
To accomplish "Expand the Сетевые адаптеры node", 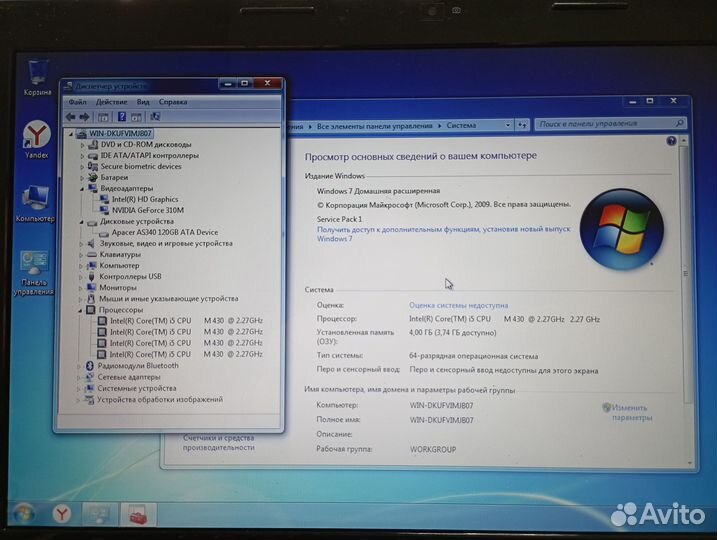I will click(x=79, y=378).
